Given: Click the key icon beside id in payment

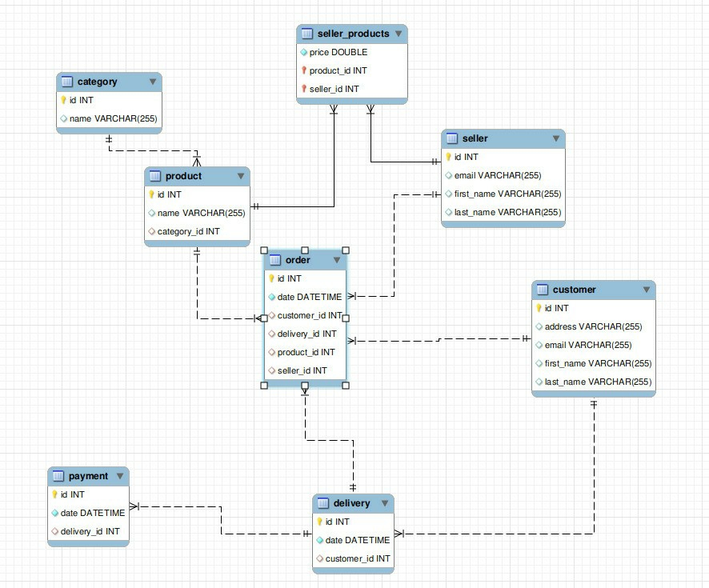Looking at the screenshot, I should pos(55,494).
